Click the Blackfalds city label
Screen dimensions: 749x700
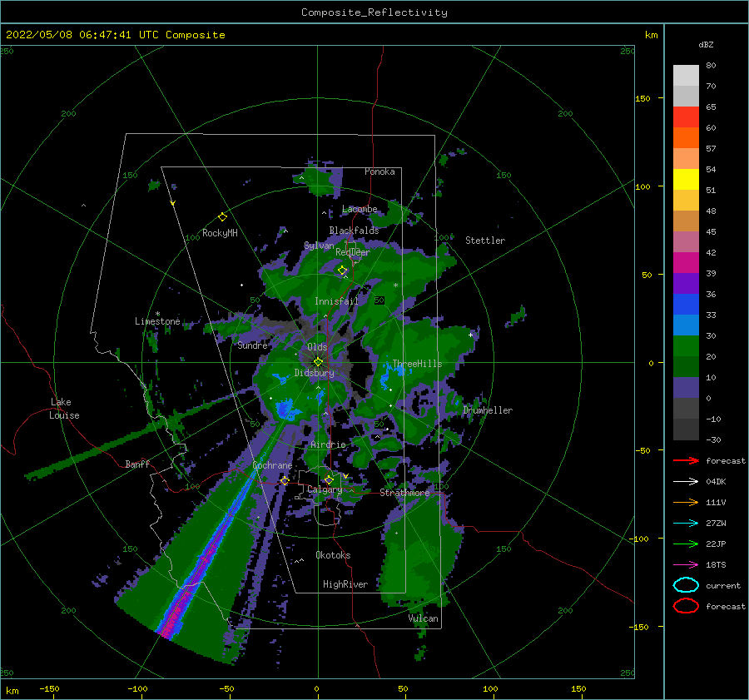click(x=354, y=231)
